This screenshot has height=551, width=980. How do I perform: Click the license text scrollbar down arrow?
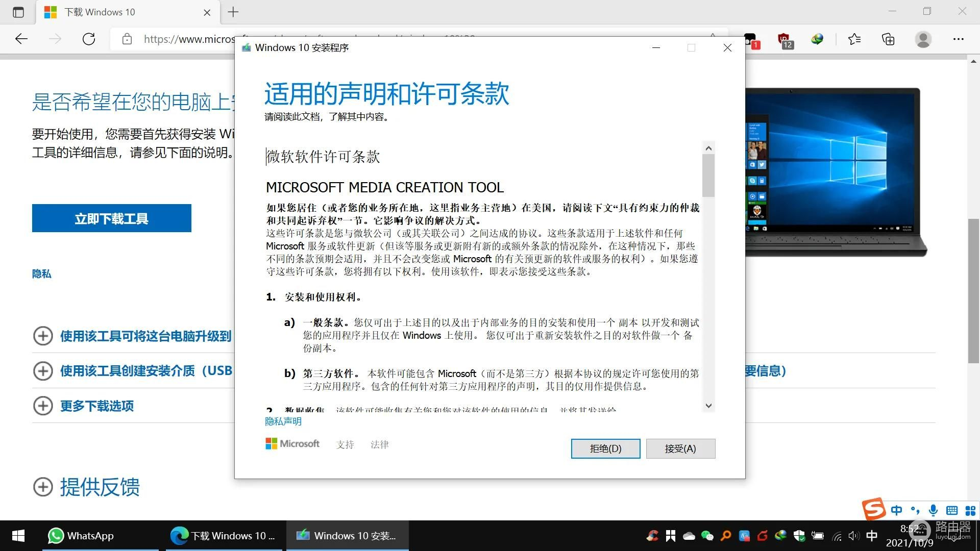[708, 406]
